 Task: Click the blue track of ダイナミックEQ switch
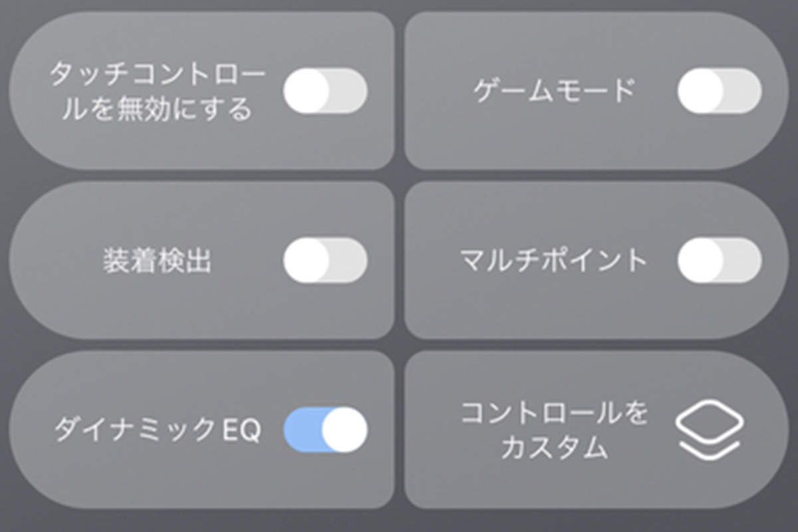(x=299, y=430)
